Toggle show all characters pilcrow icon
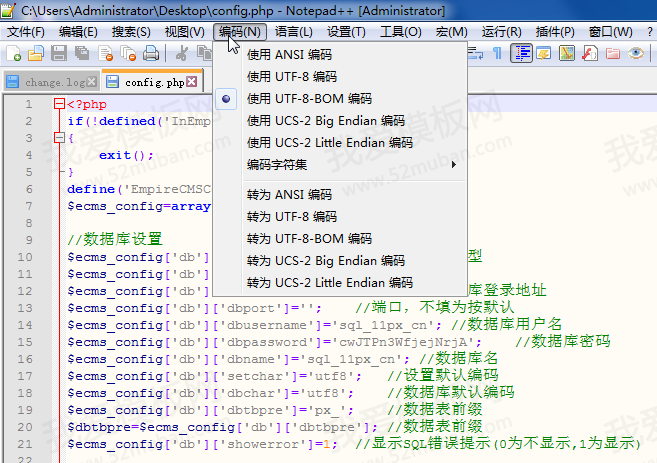 (x=497, y=53)
